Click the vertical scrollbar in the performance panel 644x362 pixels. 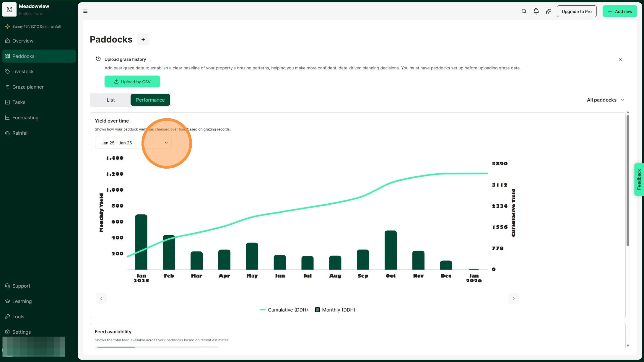(628, 180)
